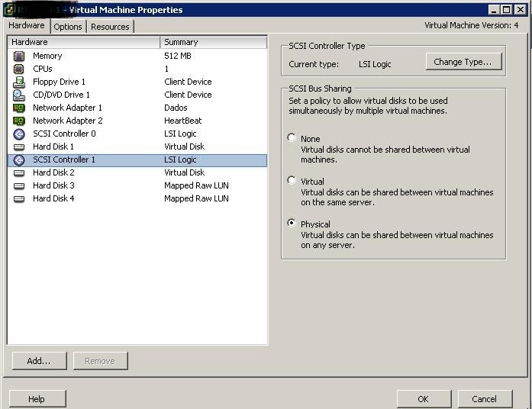Click the Hard Disk 2 drive icon
The width and height of the screenshot is (532, 409).
(x=19, y=173)
